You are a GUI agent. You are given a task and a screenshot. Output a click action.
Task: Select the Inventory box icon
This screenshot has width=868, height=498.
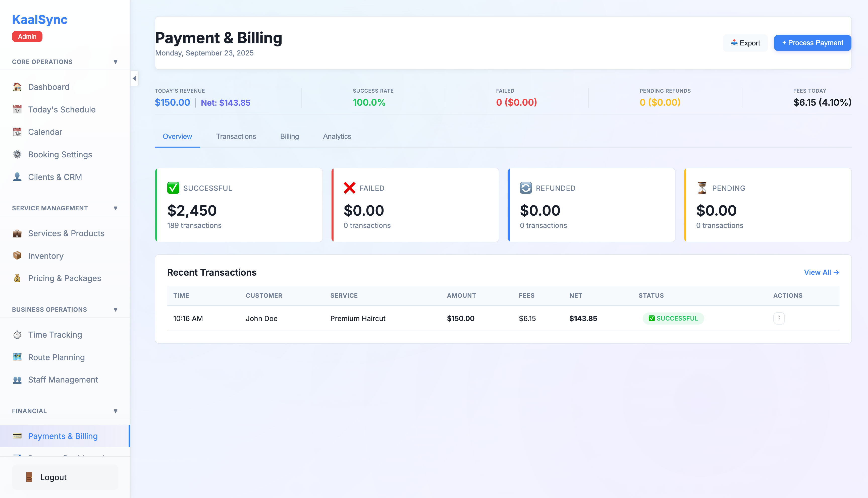coord(17,256)
